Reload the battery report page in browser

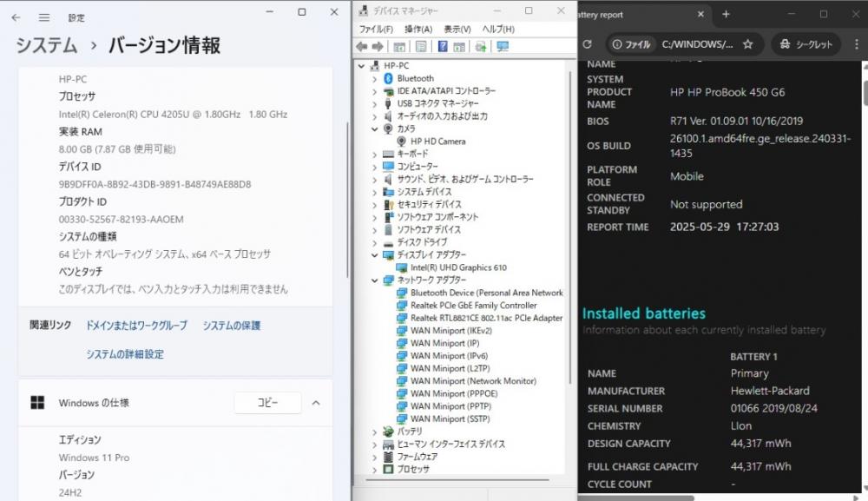coord(588,44)
